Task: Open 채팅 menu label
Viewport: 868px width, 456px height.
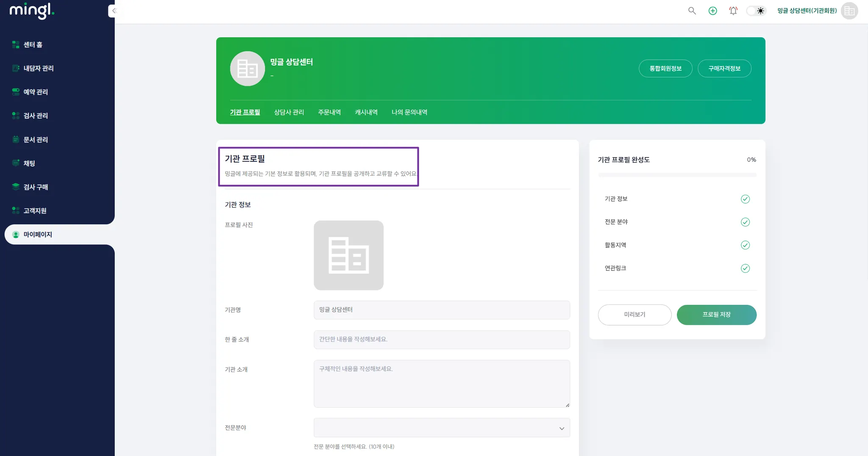Action: [x=29, y=163]
